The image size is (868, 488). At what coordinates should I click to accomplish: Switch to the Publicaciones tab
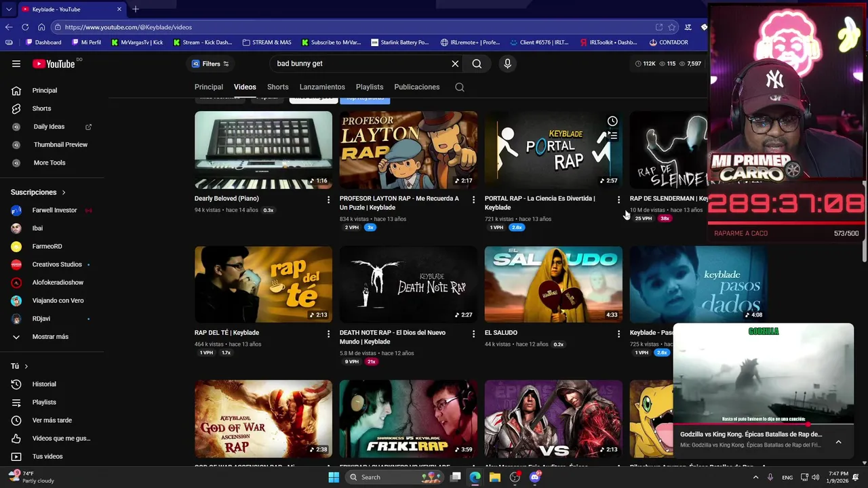pos(417,87)
